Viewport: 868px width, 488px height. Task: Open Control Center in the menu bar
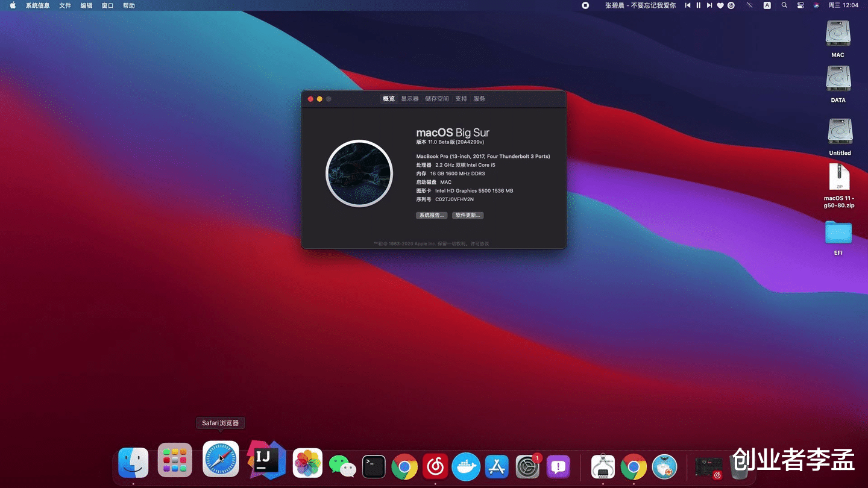pos(800,5)
